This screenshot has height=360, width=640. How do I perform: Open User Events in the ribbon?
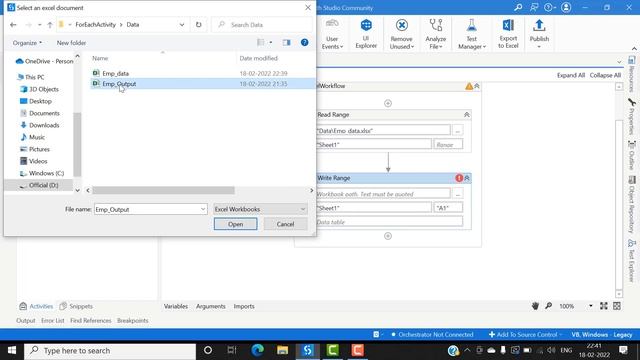pos(332,34)
